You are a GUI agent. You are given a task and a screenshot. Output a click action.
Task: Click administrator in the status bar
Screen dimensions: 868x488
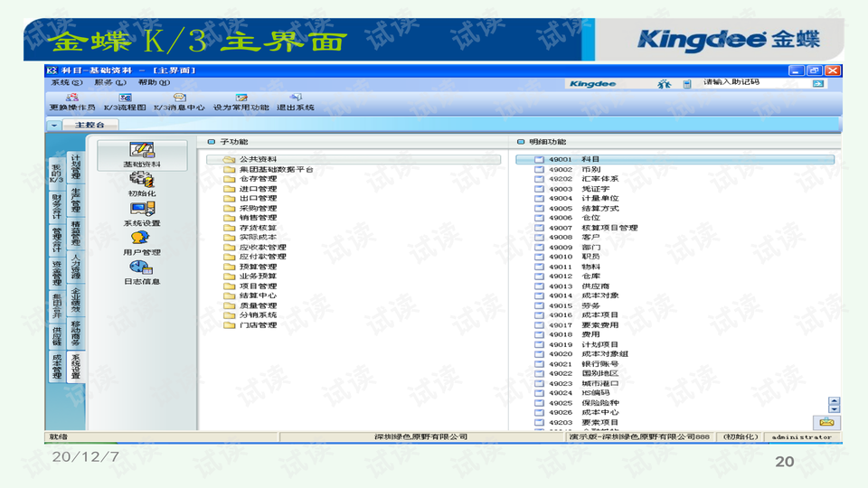[x=802, y=437]
